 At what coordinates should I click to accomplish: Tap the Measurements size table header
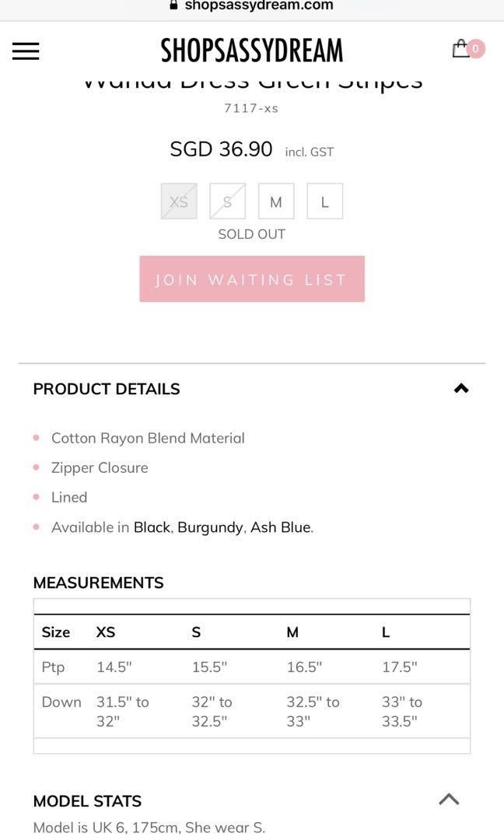click(252, 632)
